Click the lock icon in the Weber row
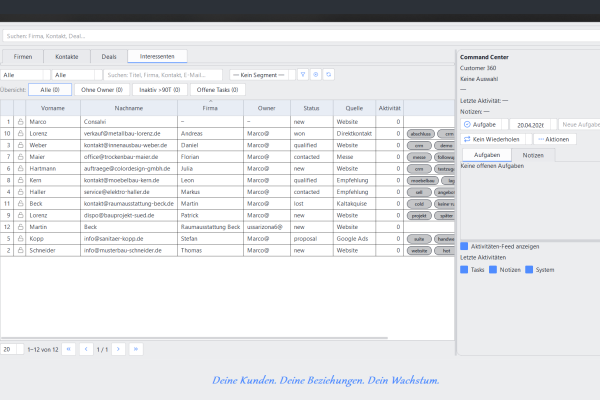The width and height of the screenshot is (600, 400). click(x=20, y=145)
